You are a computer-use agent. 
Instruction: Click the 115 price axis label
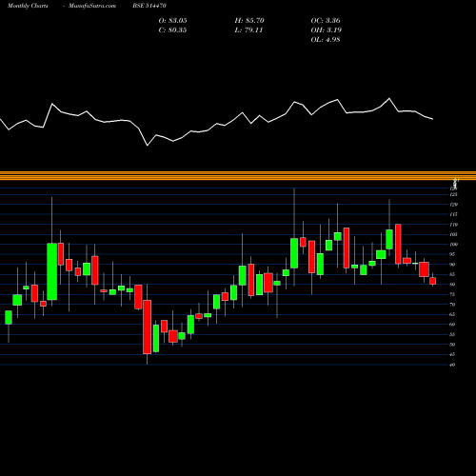click(453, 214)
